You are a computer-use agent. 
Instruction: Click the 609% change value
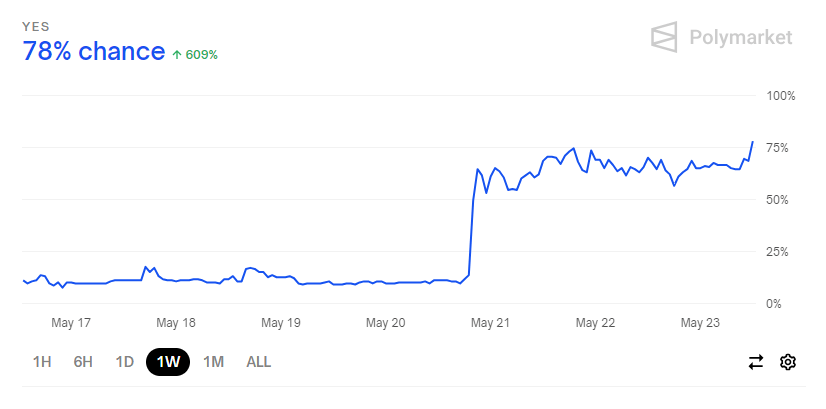point(201,54)
